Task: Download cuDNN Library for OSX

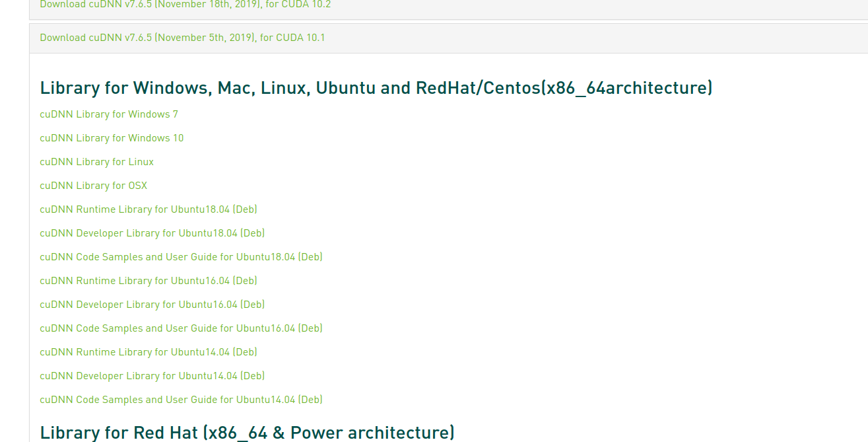Action: tap(94, 186)
